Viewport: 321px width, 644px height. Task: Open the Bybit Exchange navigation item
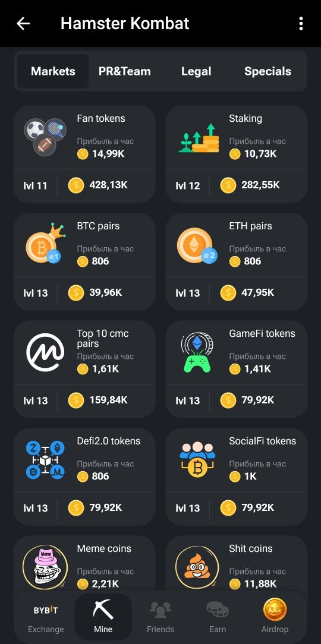pyautogui.click(x=46, y=617)
